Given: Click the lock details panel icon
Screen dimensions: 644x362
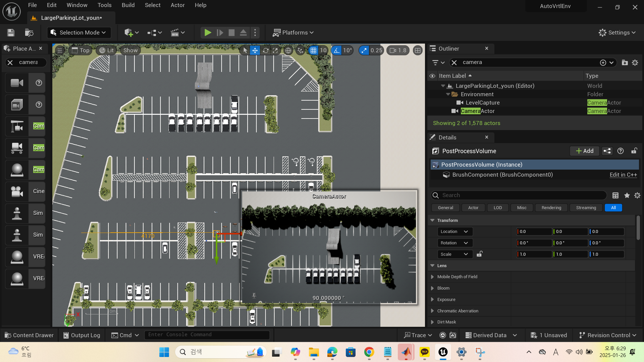Looking at the screenshot, I should [634, 151].
